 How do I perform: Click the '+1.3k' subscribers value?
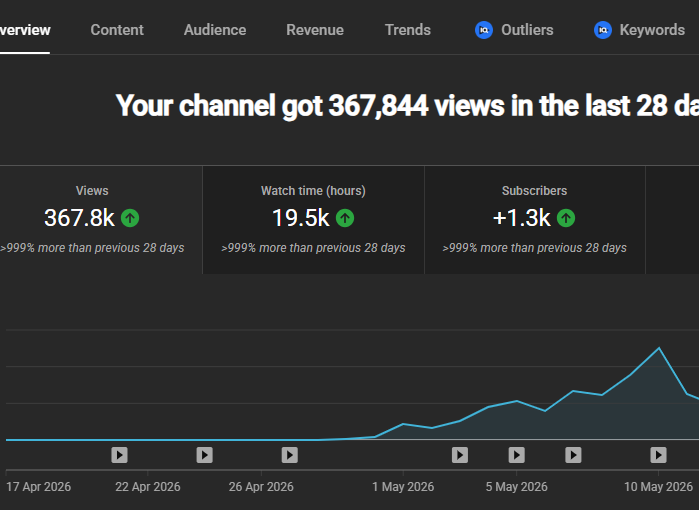(x=522, y=218)
